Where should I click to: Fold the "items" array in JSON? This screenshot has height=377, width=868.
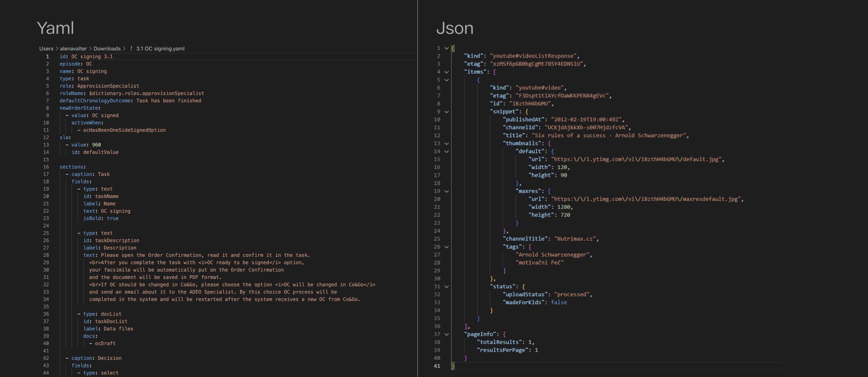[447, 72]
